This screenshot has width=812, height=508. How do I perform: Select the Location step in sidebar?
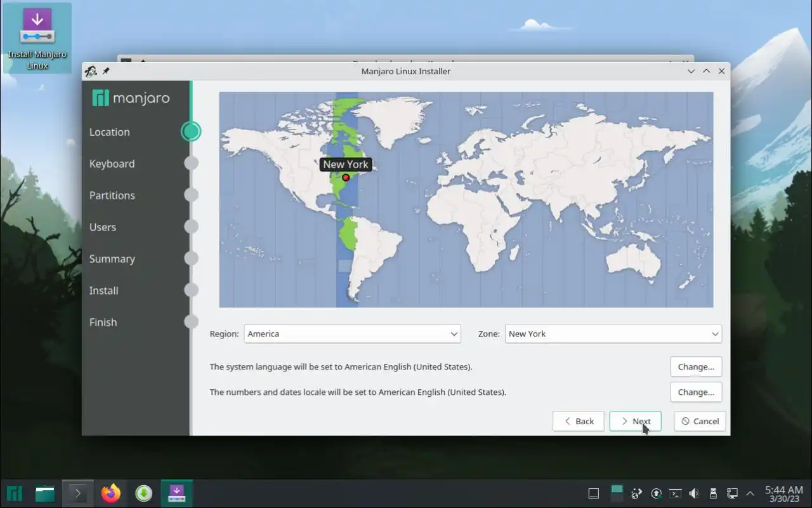[110, 132]
